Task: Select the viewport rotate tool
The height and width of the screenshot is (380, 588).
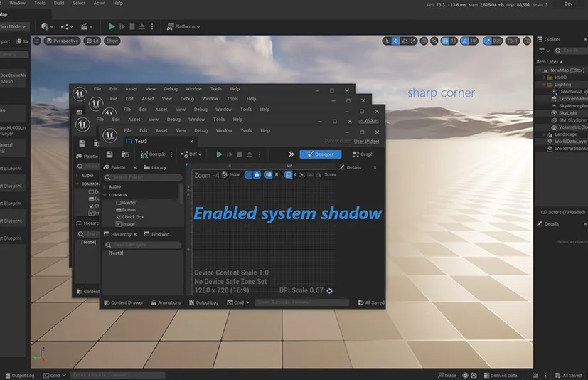Action: pos(405,41)
